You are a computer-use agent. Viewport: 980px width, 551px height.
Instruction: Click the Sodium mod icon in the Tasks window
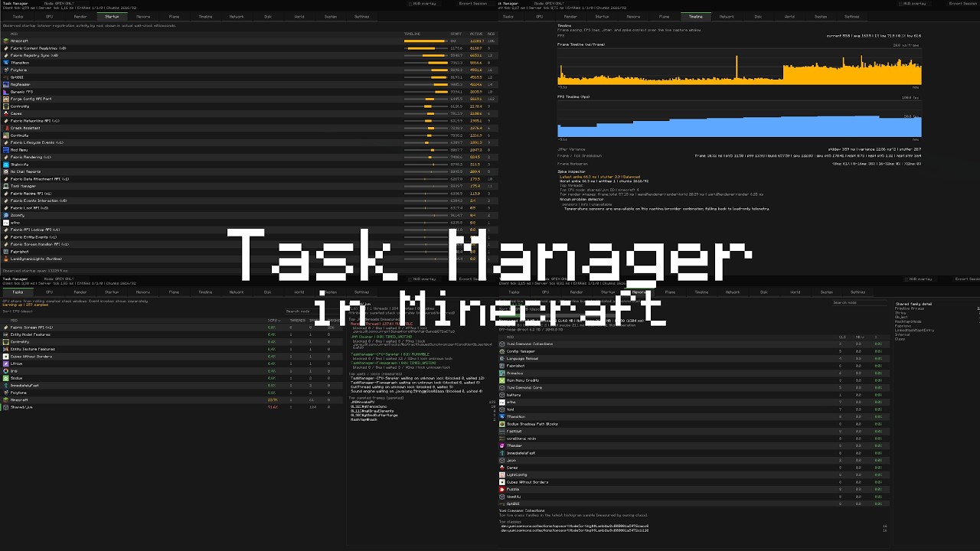(6, 378)
